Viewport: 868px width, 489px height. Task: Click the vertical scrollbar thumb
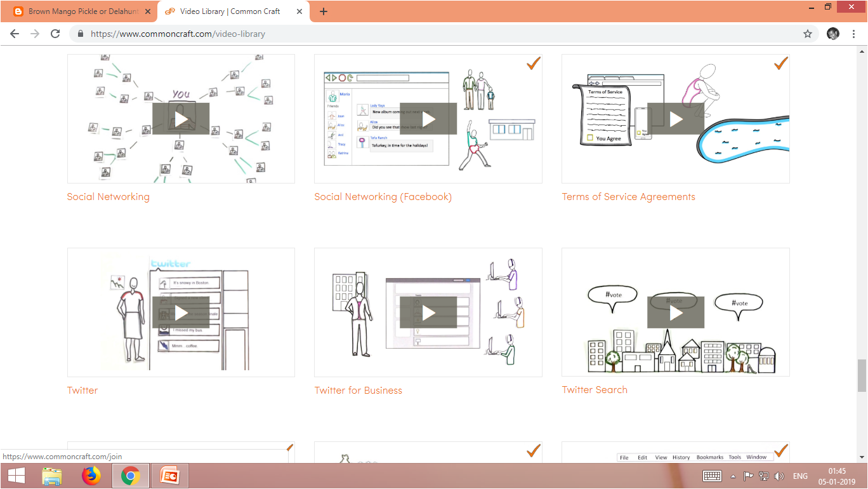tap(862, 376)
